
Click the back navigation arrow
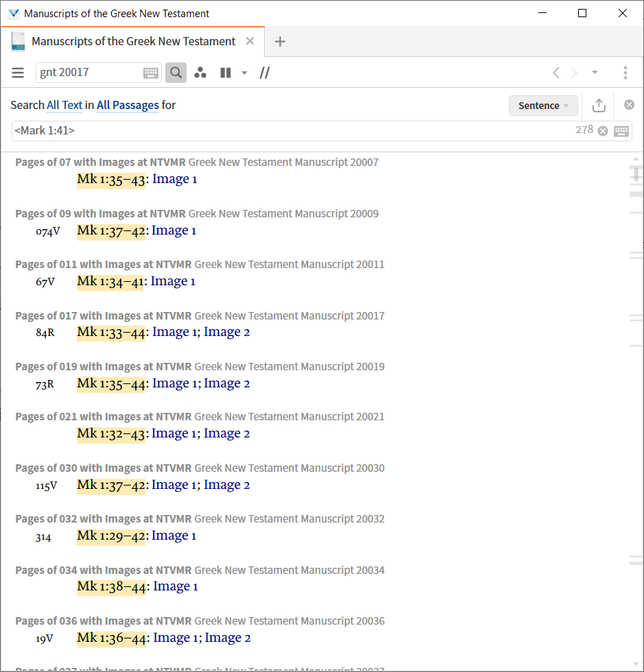coord(556,73)
